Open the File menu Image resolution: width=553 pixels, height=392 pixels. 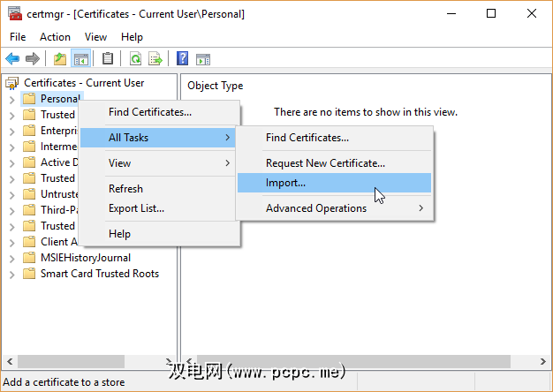(18, 37)
